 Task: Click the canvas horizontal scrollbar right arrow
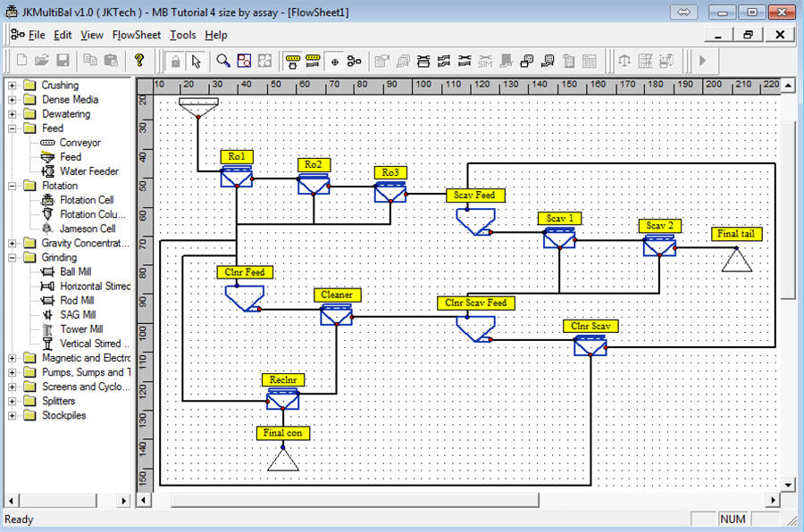(x=774, y=500)
